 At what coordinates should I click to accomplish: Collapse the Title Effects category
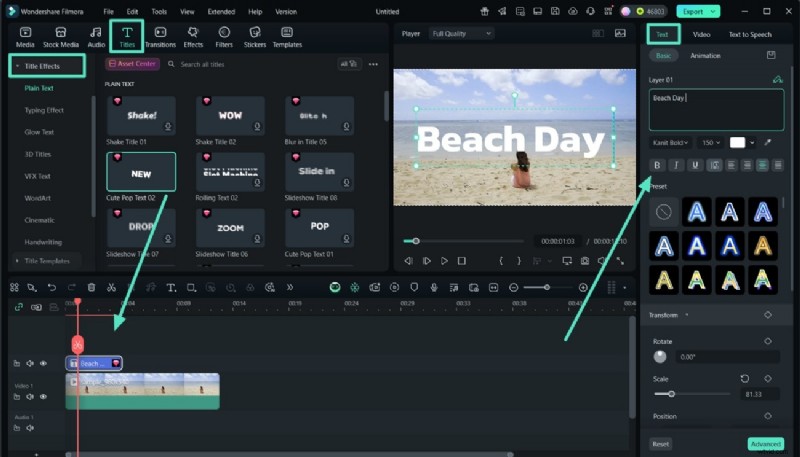[x=17, y=66]
